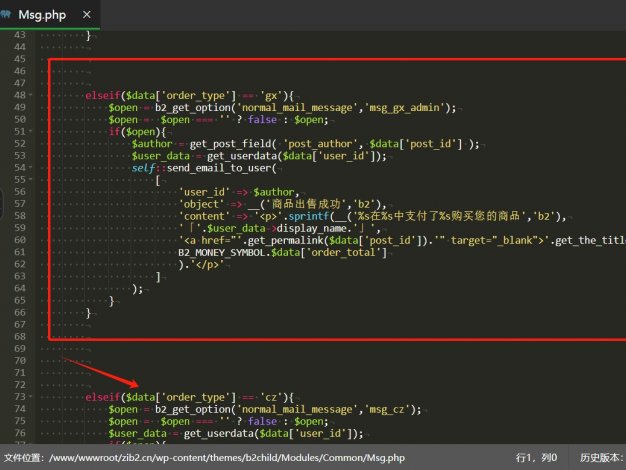626x470 pixels.
Task: Click the self keyword on line 54
Action: [142, 167]
